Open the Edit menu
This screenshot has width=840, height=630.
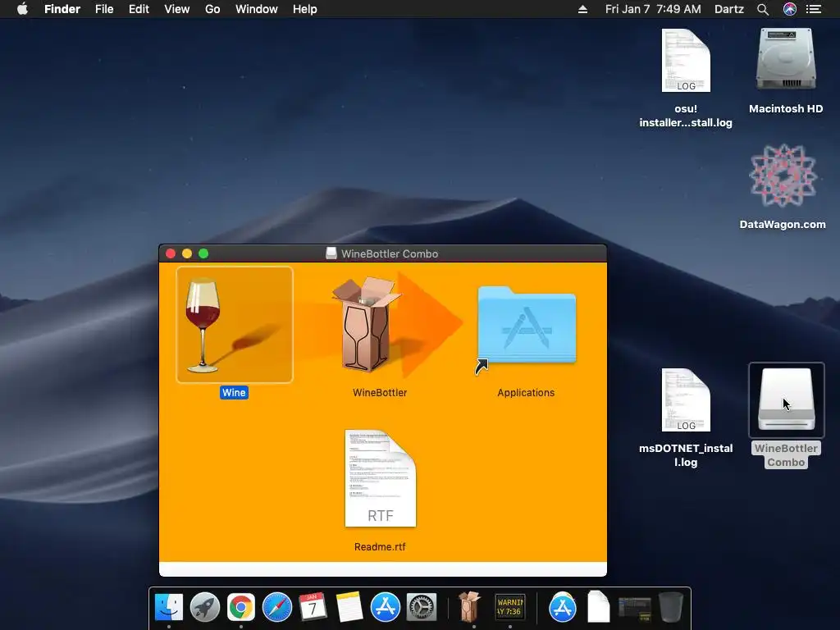pyautogui.click(x=139, y=9)
